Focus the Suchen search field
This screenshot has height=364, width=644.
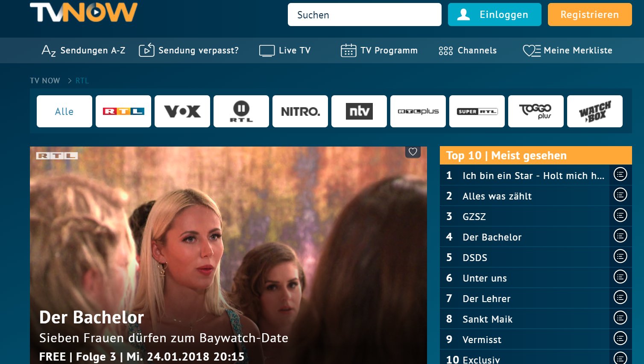click(x=365, y=15)
